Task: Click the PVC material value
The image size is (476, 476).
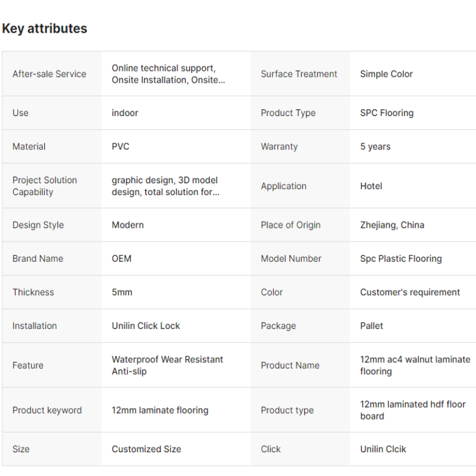Action: tap(121, 146)
